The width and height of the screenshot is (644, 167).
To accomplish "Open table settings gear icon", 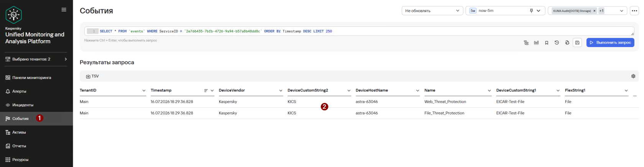I will point(633,76).
